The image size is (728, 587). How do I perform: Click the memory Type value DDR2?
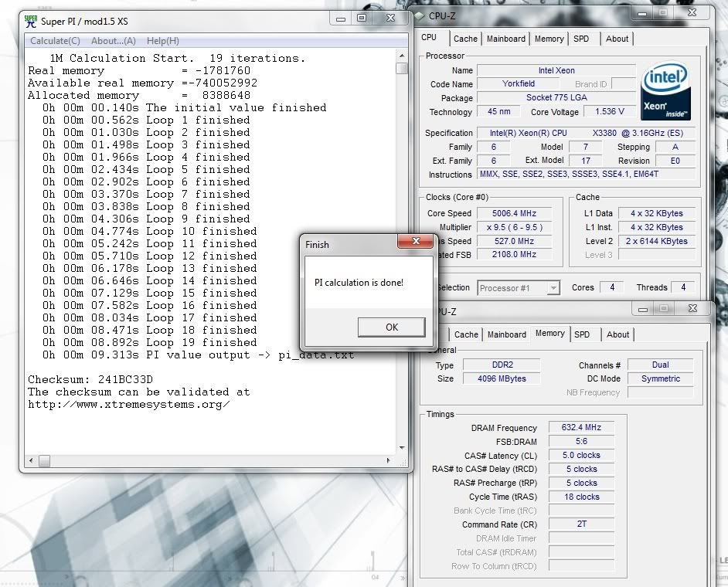coord(502,365)
